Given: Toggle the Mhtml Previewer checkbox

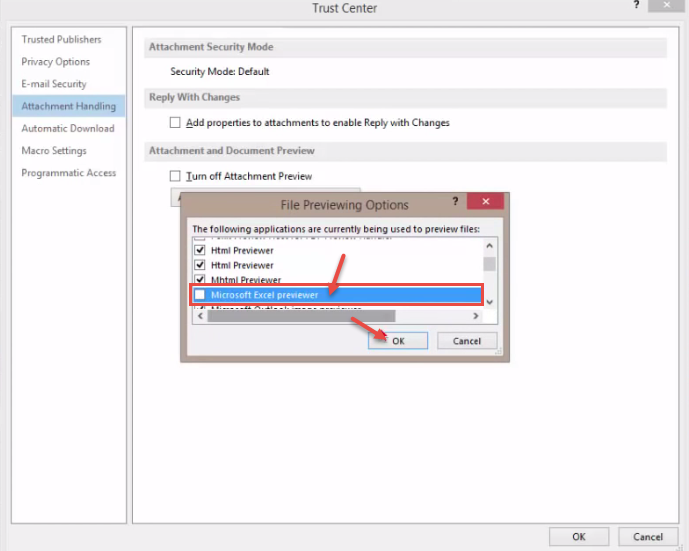Looking at the screenshot, I should coord(200,279).
